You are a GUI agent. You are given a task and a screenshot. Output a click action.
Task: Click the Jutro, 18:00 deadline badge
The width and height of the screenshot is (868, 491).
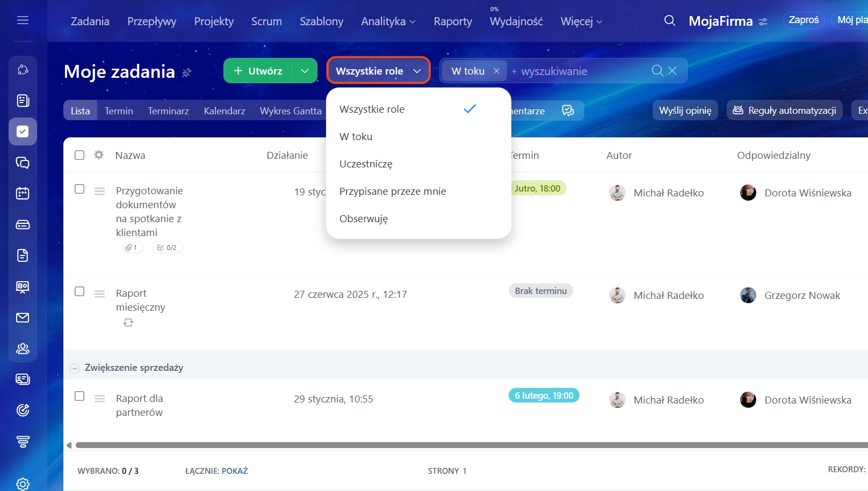pyautogui.click(x=538, y=188)
